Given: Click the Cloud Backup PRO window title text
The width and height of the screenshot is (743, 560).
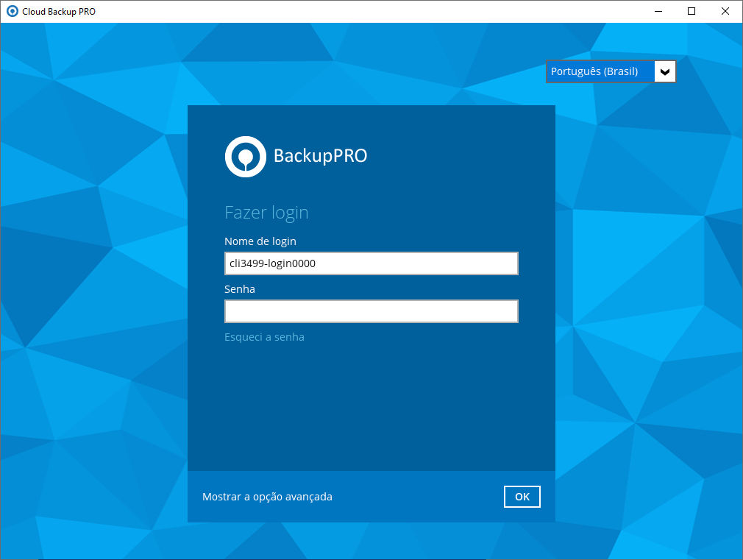Looking at the screenshot, I should (x=59, y=11).
